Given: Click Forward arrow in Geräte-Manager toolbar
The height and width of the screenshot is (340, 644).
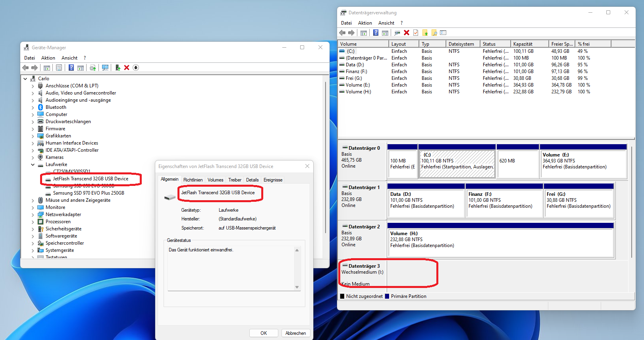Looking at the screenshot, I should pyautogui.click(x=35, y=68).
